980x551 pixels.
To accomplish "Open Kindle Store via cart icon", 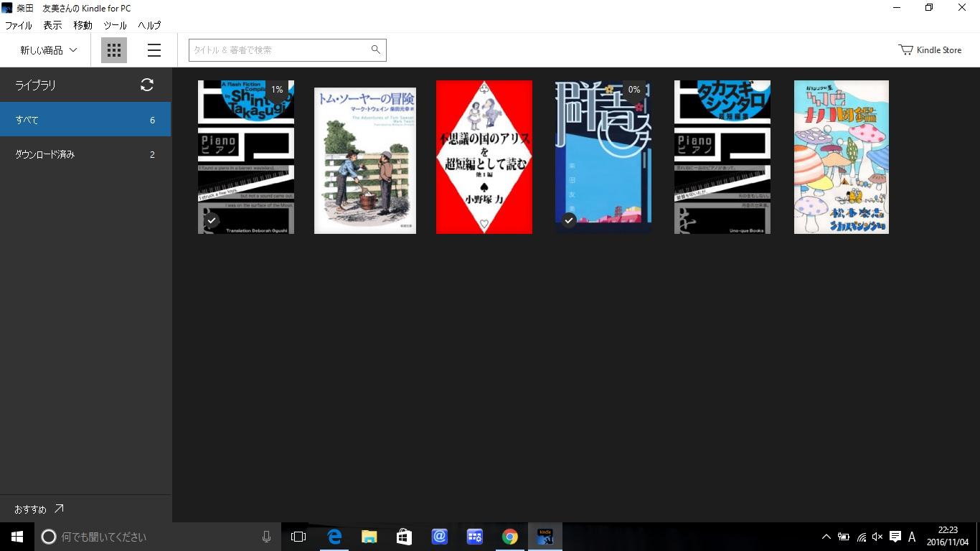I will point(906,50).
